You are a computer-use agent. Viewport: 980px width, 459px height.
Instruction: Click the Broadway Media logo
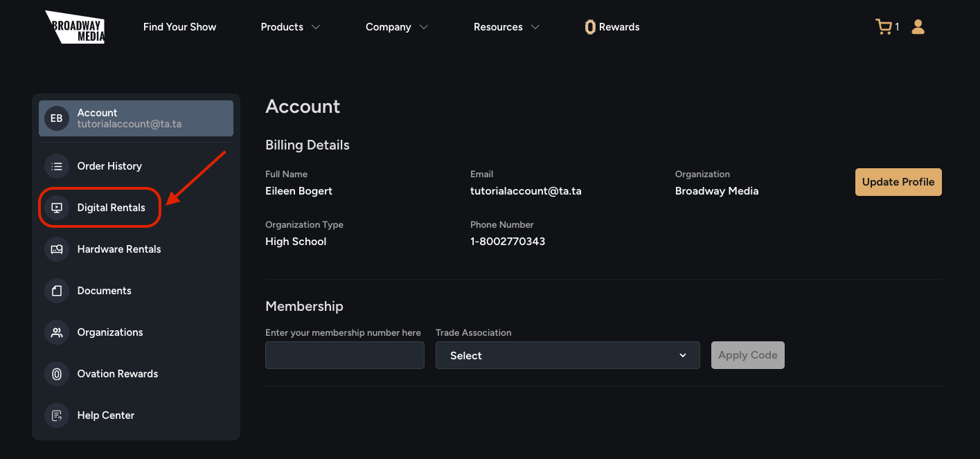pyautogui.click(x=74, y=27)
